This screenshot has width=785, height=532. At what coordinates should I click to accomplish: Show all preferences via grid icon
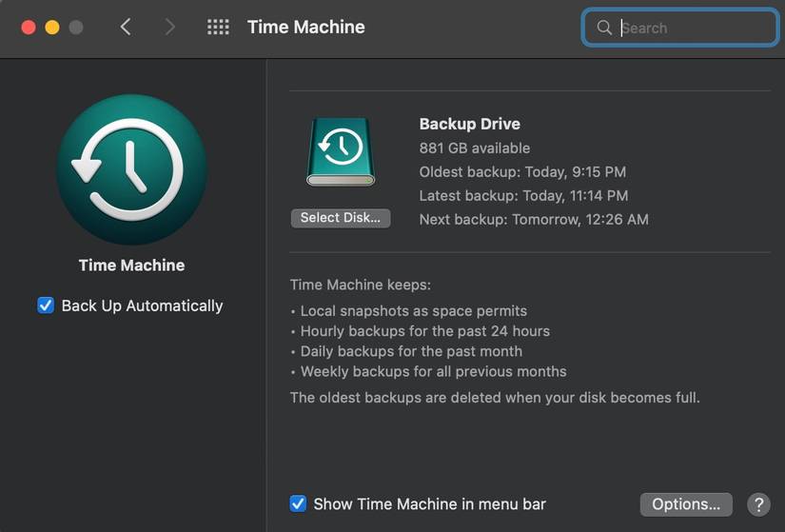(218, 28)
